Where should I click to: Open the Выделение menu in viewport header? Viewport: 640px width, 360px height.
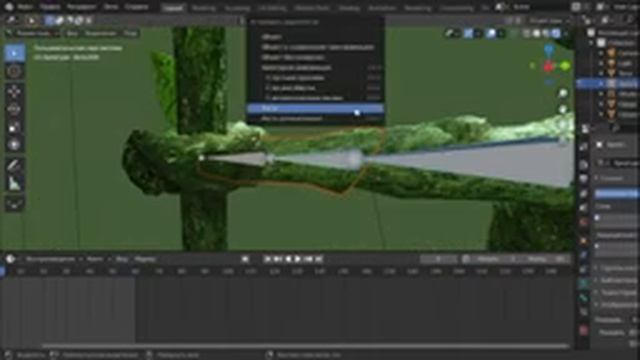[101, 33]
